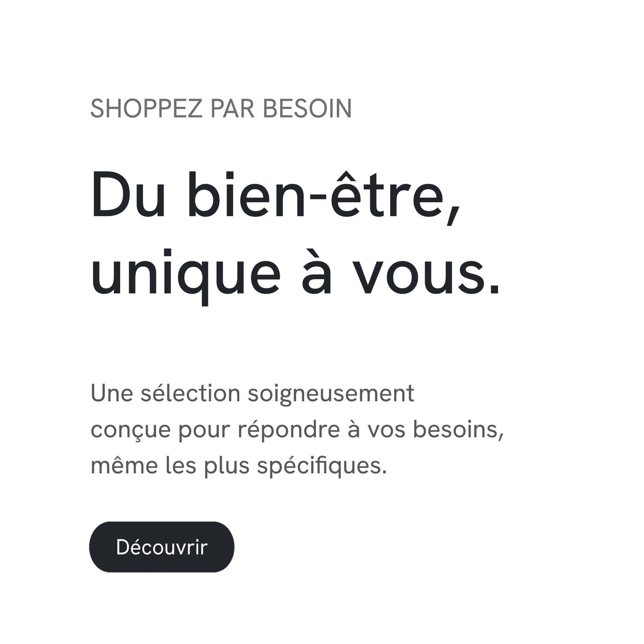644x644 pixels.
Task: Click the SHOPPEZ PAR BESOIN label
Action: pos(221,109)
